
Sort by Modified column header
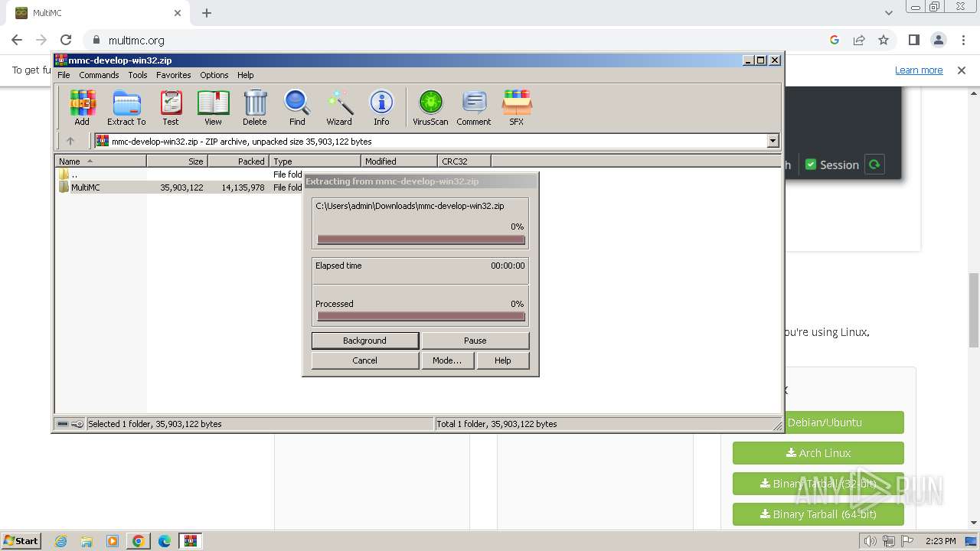click(x=399, y=161)
